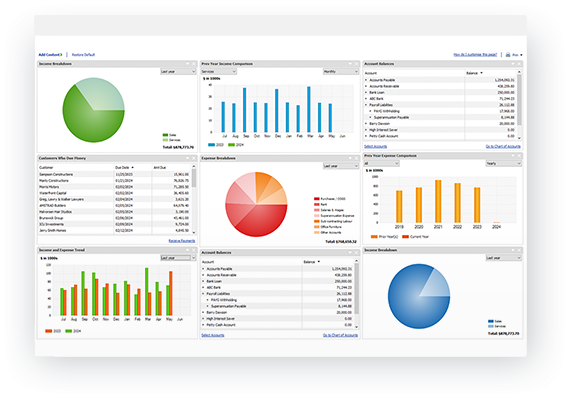Sort by the Customer column header
The width and height of the screenshot is (570, 398).
(x=46, y=168)
